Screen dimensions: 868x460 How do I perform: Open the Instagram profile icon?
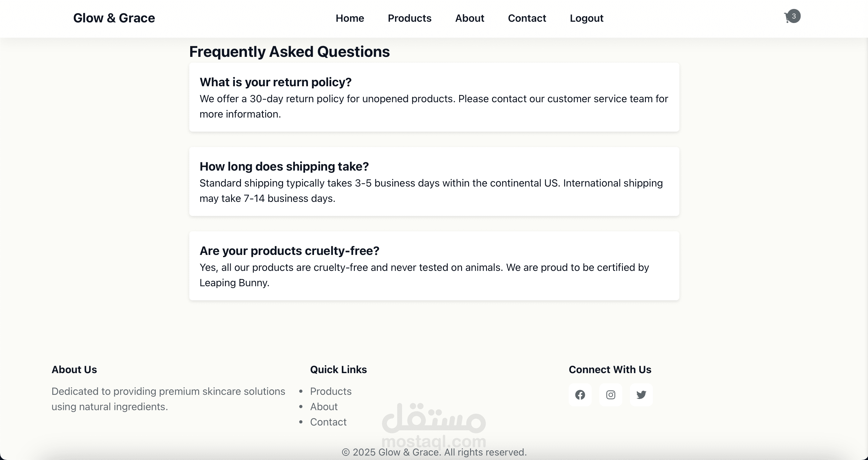(610, 395)
